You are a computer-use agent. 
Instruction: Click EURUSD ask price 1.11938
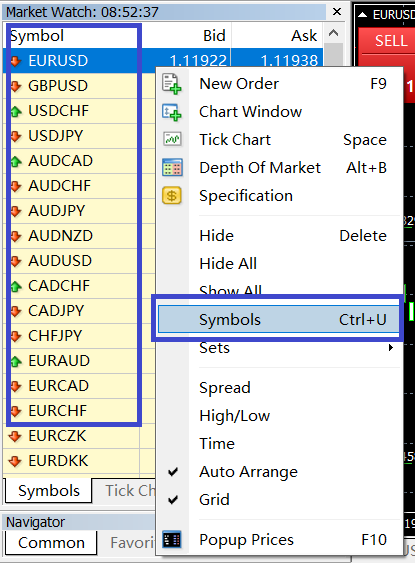[x=289, y=60]
